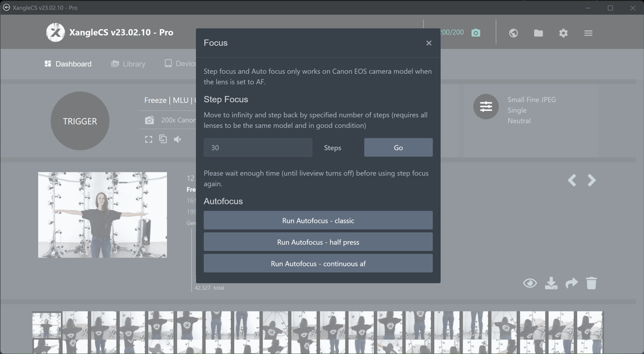Click the Small Fine JPEG setting text
Screen dimensions: 644x354
coord(532,99)
